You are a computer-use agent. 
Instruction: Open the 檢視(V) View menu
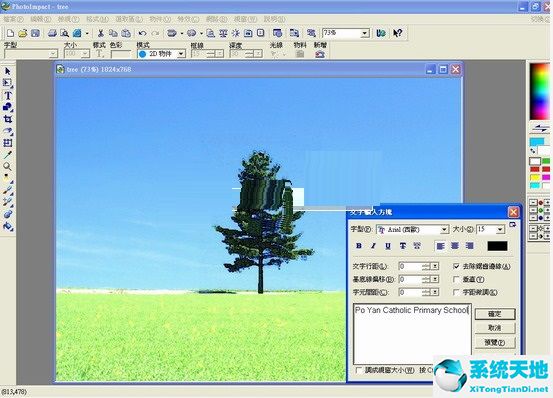coord(68,19)
